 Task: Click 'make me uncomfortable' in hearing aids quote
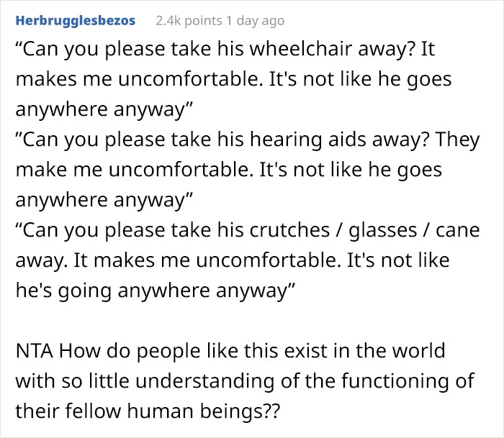point(134,170)
